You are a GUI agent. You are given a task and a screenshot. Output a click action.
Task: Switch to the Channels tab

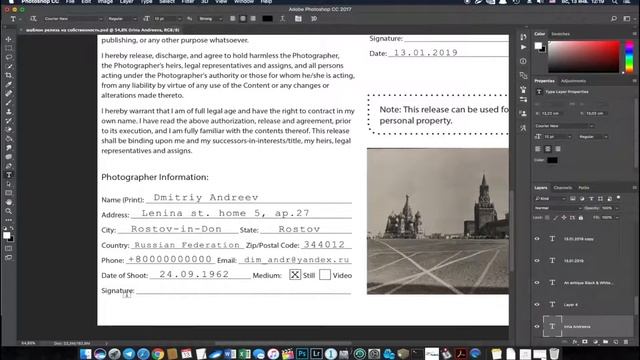pos(562,188)
